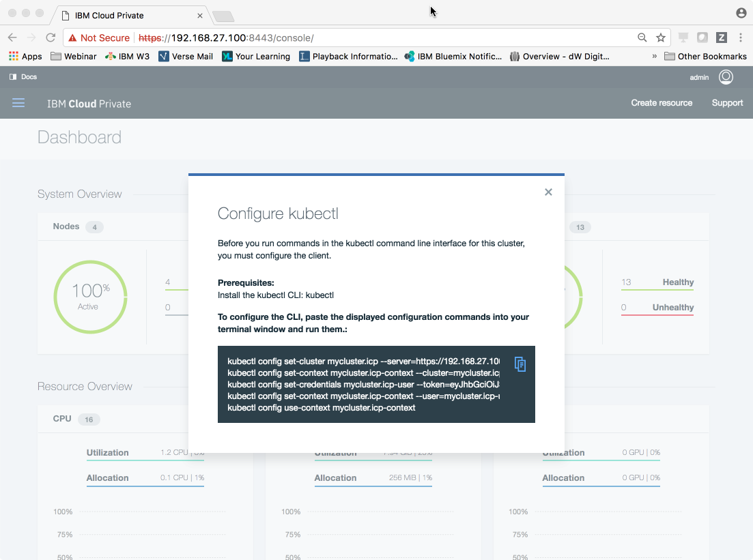Click the Z extension icon
This screenshot has width=753, height=560.
722,38
